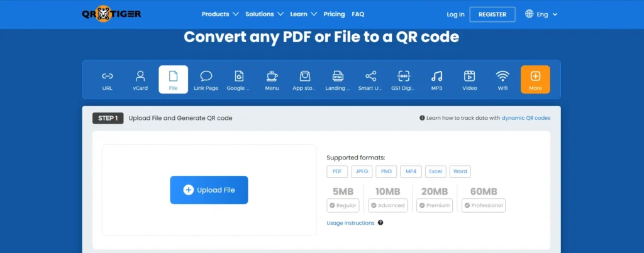Select the Wifi QR code type

(x=502, y=80)
